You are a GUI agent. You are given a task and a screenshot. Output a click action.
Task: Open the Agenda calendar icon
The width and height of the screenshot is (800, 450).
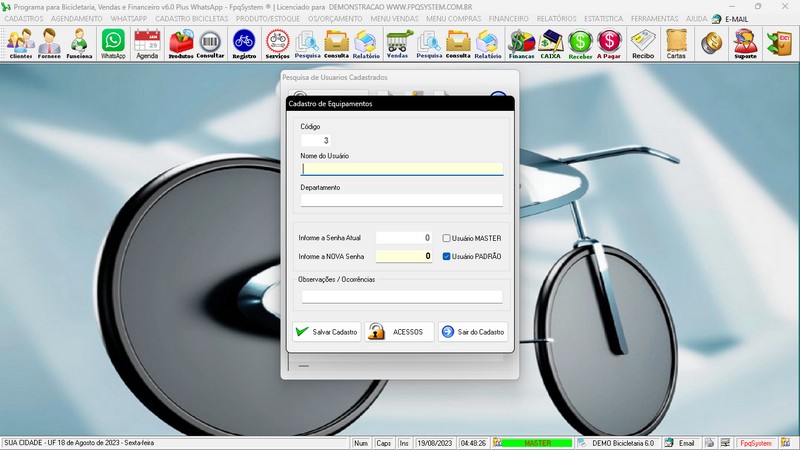click(147, 44)
